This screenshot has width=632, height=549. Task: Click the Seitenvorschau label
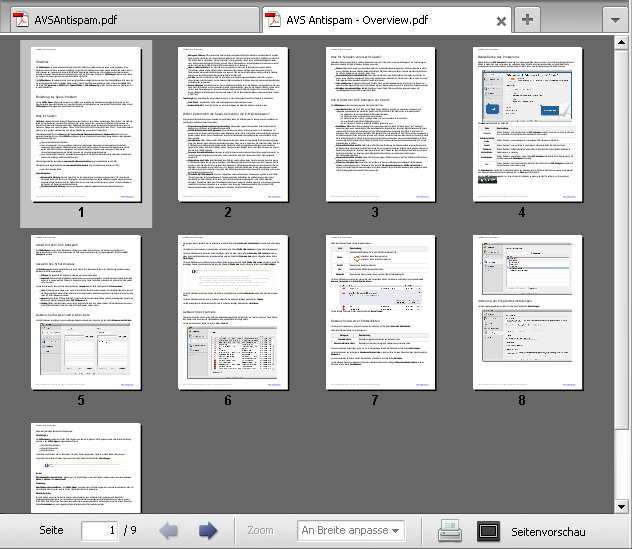point(548,532)
